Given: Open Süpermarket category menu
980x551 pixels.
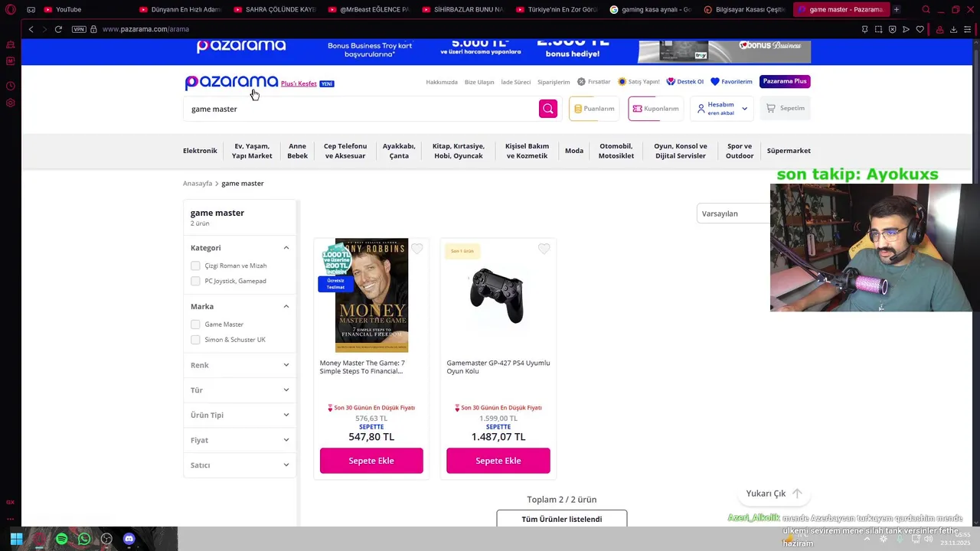Looking at the screenshot, I should tap(789, 151).
